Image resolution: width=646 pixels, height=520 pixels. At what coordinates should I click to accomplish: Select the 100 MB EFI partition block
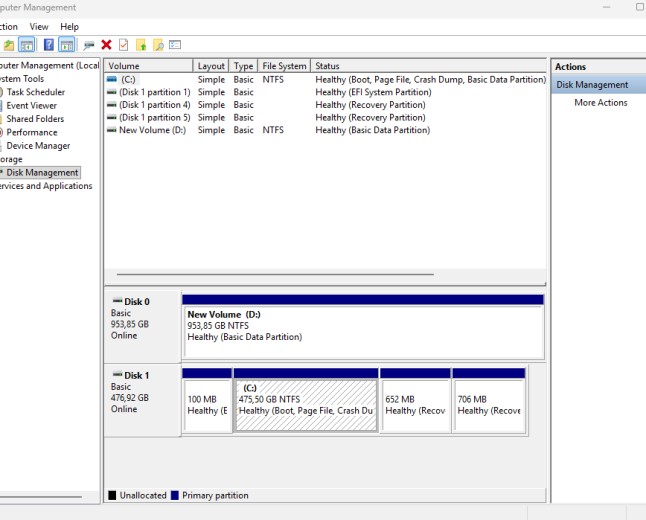tap(207, 400)
